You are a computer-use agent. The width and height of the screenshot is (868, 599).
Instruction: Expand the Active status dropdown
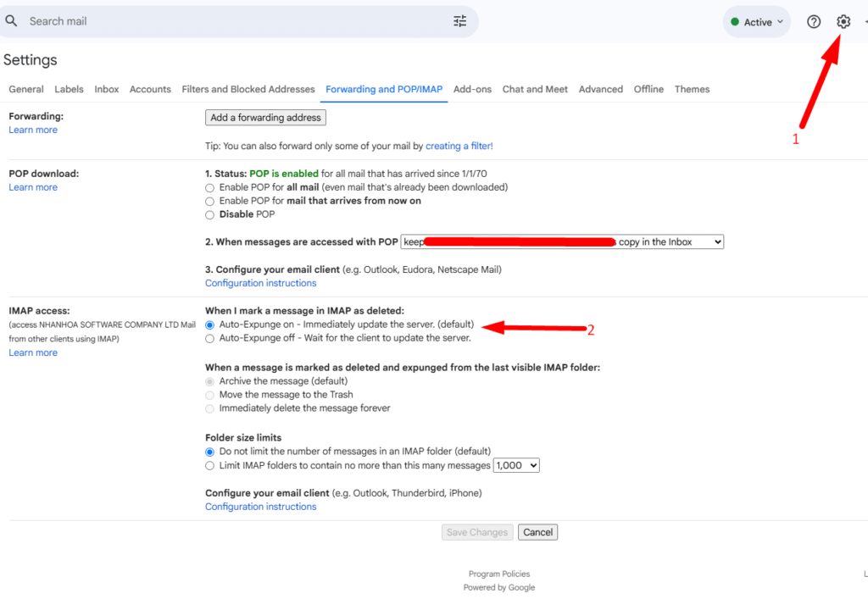point(757,23)
